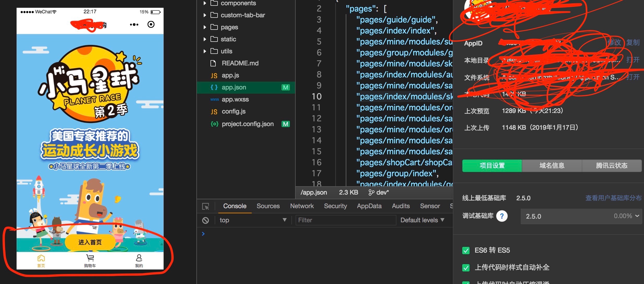Expand the static folder
Screen dimensions: 644x284
[x=205, y=39]
